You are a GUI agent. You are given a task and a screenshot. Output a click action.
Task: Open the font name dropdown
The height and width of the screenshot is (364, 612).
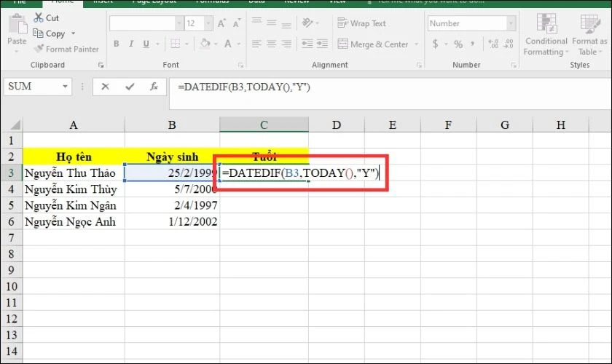pyautogui.click(x=179, y=23)
